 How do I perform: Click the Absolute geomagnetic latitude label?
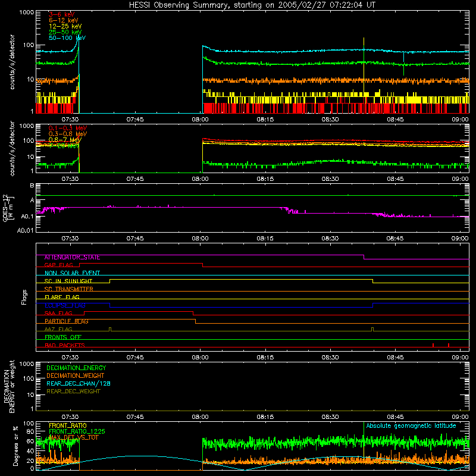point(411,426)
